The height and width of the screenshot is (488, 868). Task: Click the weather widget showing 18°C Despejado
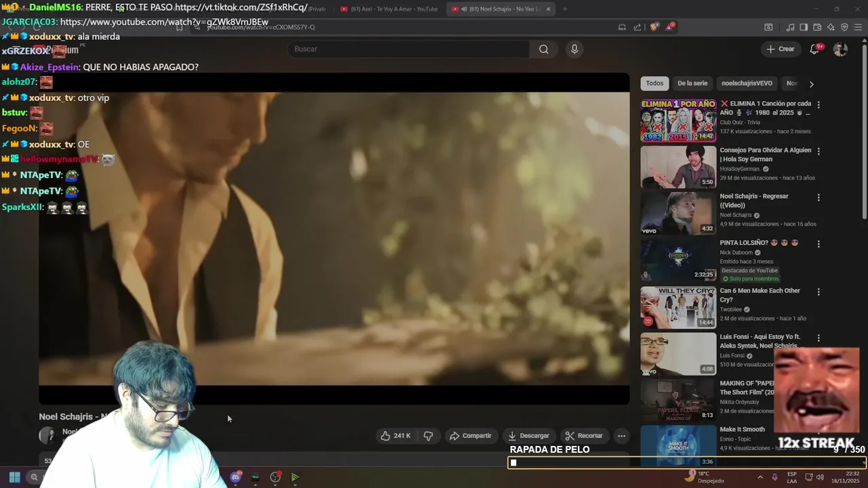pyautogui.click(x=704, y=477)
